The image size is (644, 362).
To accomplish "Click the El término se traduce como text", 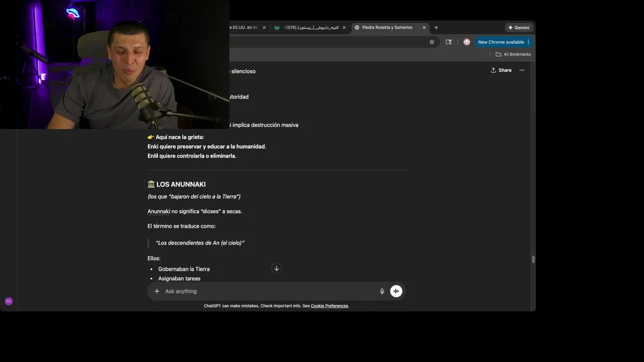I will 182,226.
